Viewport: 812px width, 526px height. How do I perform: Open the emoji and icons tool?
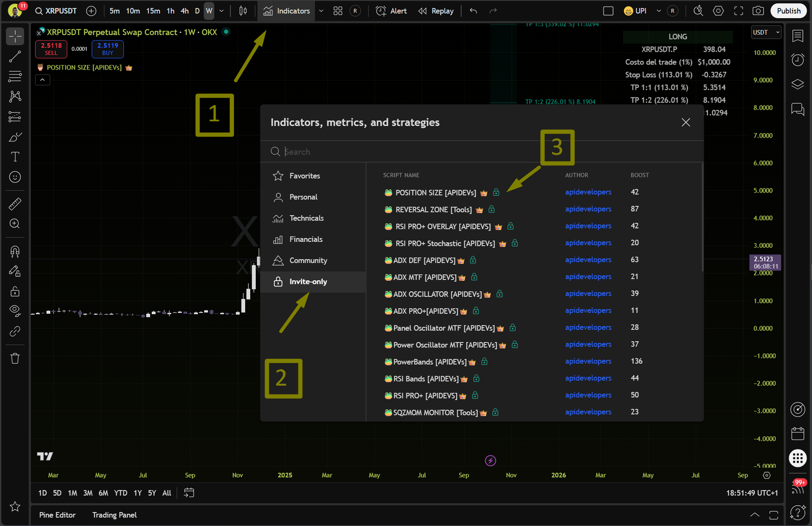pos(15,177)
